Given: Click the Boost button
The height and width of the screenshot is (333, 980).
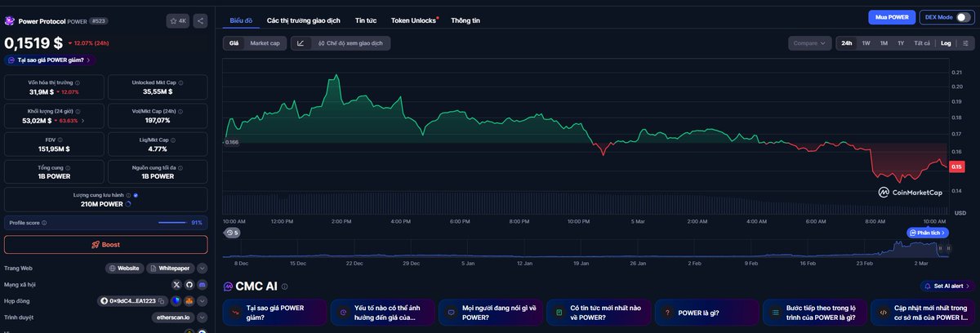Looking at the screenshot, I should 105,244.
